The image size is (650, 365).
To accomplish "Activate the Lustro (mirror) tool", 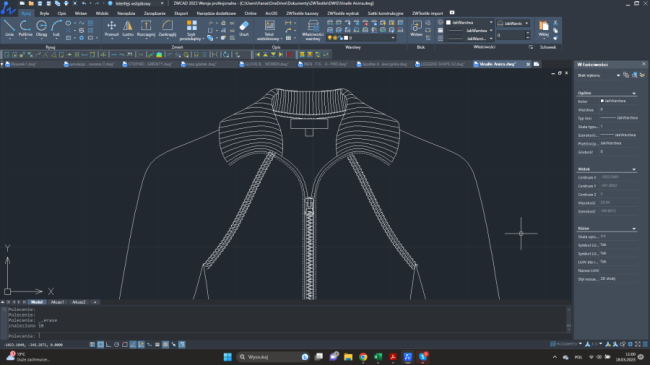I will point(128,28).
